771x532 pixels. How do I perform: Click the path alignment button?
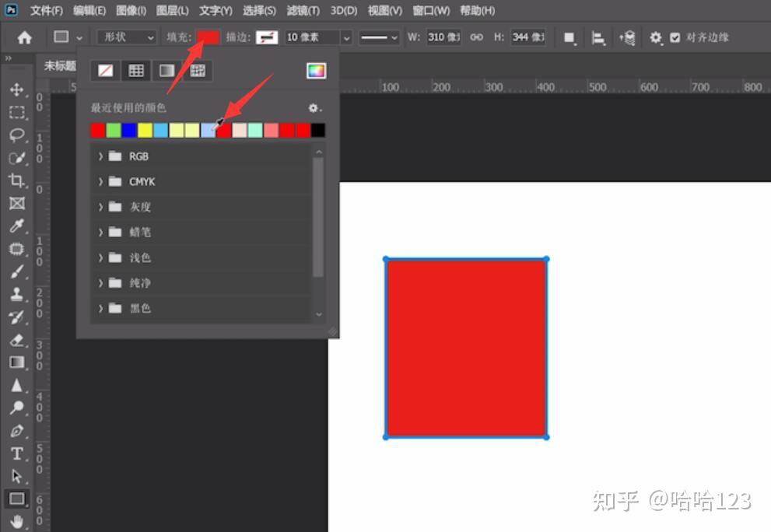[x=598, y=37]
